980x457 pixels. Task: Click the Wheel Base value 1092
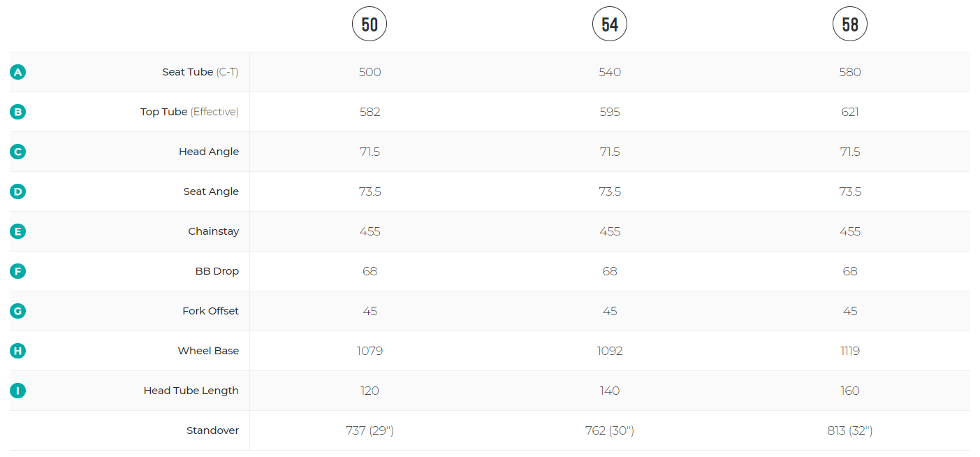coord(610,351)
